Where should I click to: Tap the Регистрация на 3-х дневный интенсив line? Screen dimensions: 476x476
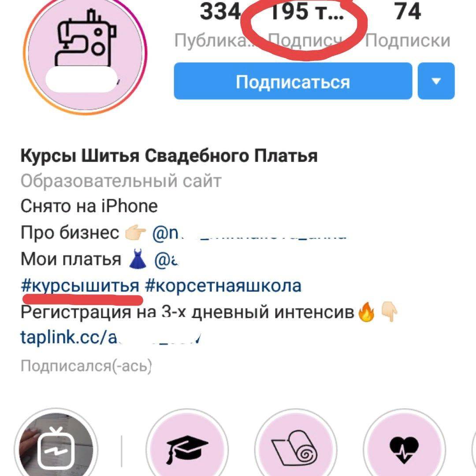tap(187, 312)
